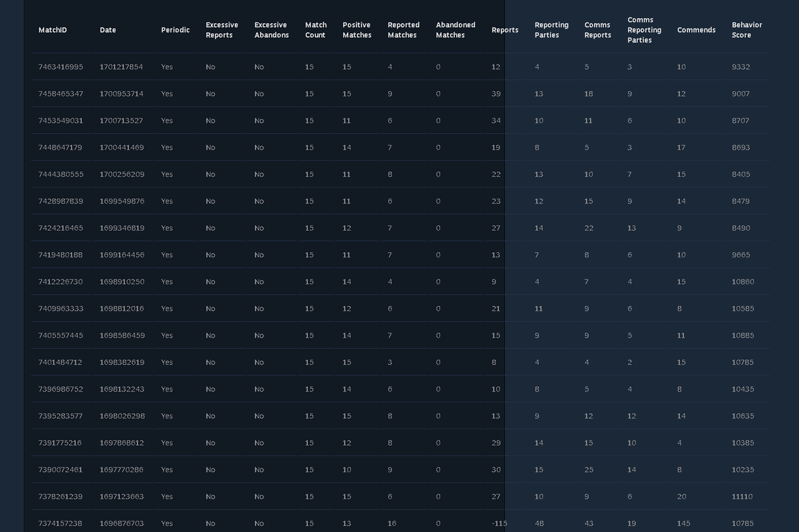The image size is (799, 532).
Task: Click the Comms Reports column header
Action: tap(597, 30)
